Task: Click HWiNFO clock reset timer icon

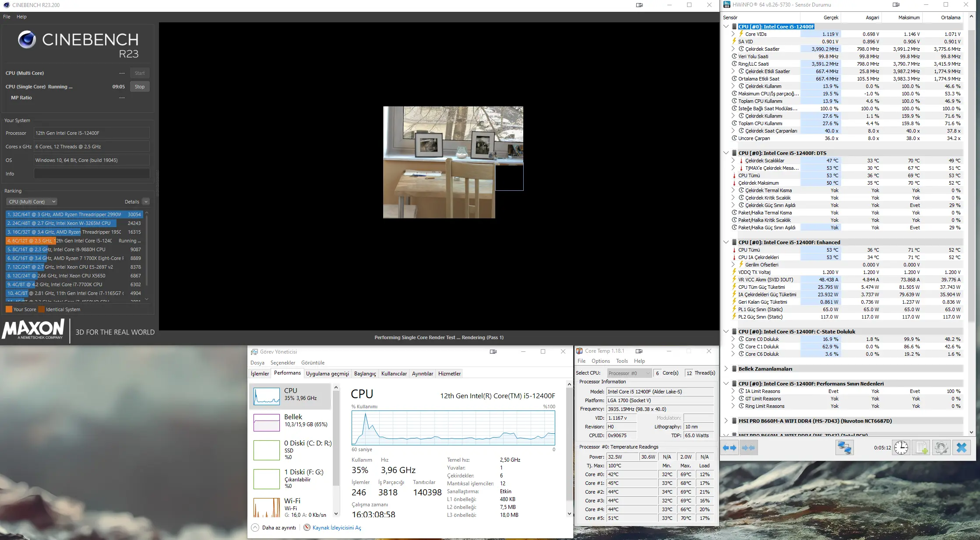Action: pos(901,448)
